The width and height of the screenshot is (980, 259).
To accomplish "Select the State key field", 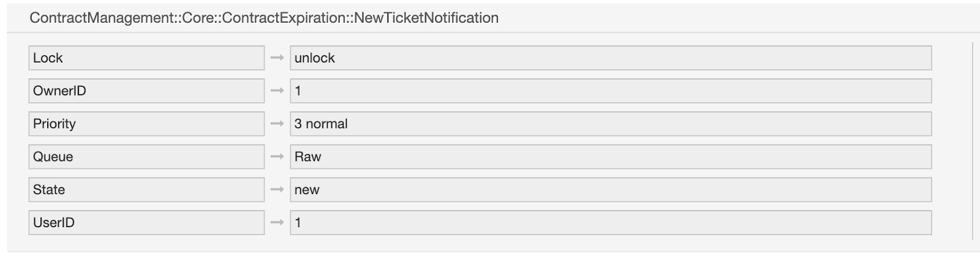I will coord(146,190).
